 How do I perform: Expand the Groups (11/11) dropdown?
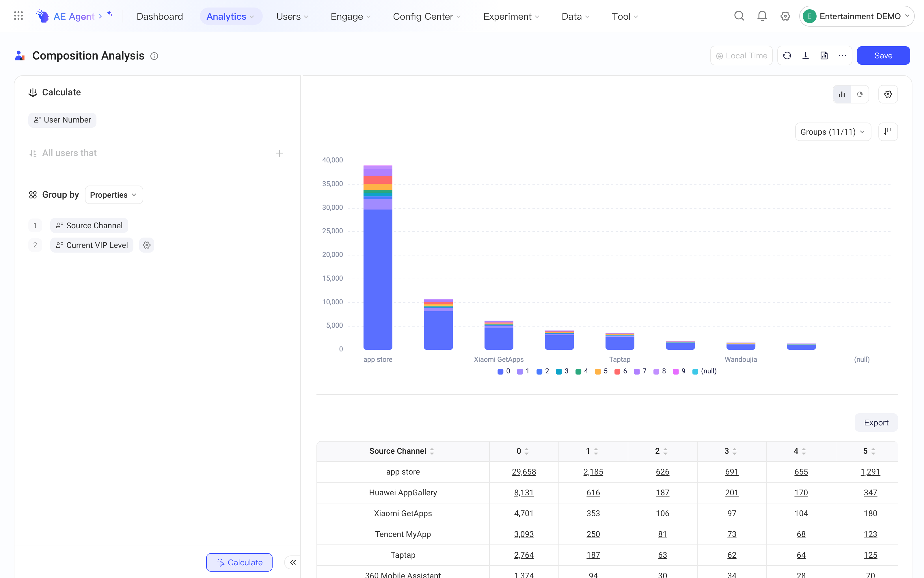click(x=833, y=132)
